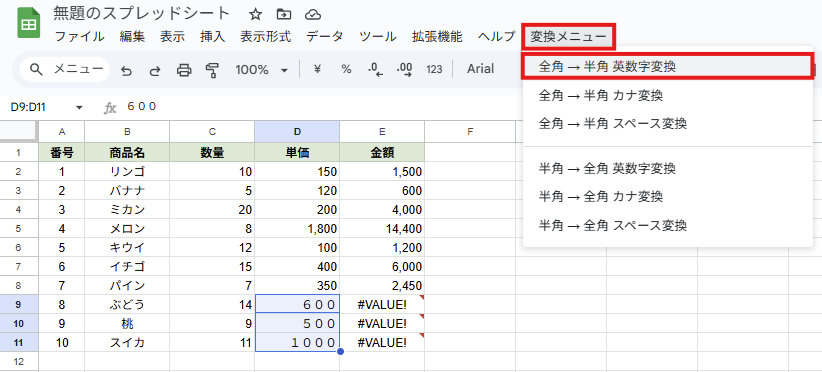Click the full-width ５００ cell
Screen dimensions: 822x372
click(297, 323)
